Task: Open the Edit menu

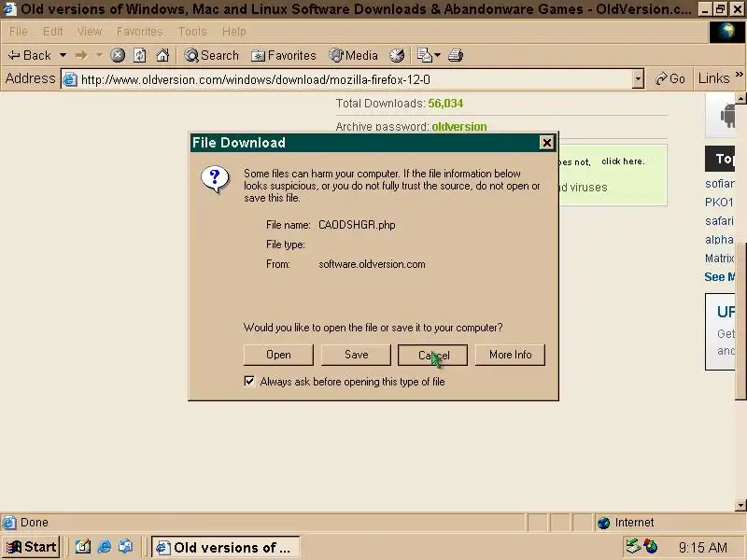Action: click(52, 32)
